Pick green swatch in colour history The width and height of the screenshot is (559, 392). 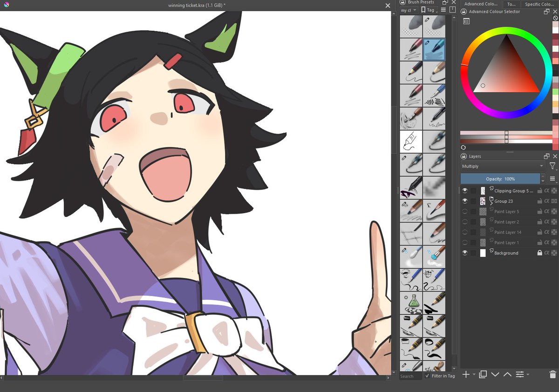(x=555, y=92)
